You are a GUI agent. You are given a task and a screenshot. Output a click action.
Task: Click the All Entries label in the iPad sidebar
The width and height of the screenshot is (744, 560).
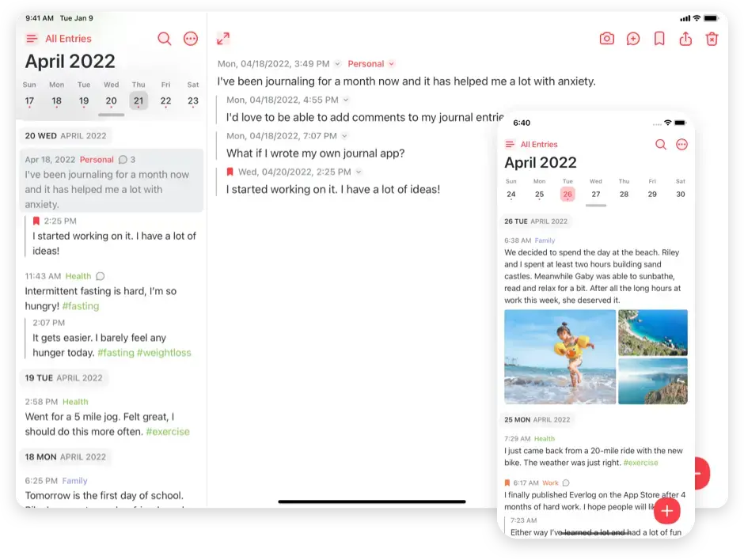click(68, 39)
